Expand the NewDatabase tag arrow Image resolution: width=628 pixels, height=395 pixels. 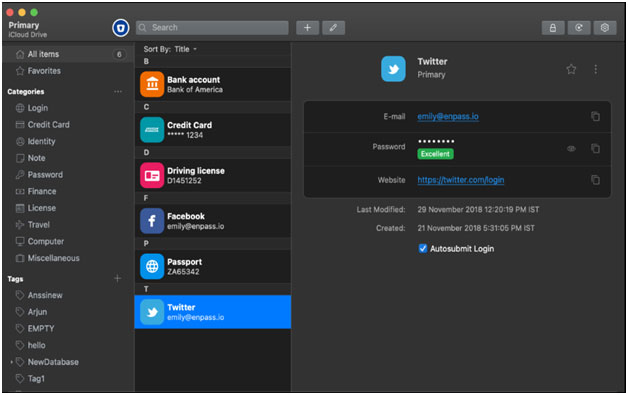pyautogui.click(x=11, y=362)
